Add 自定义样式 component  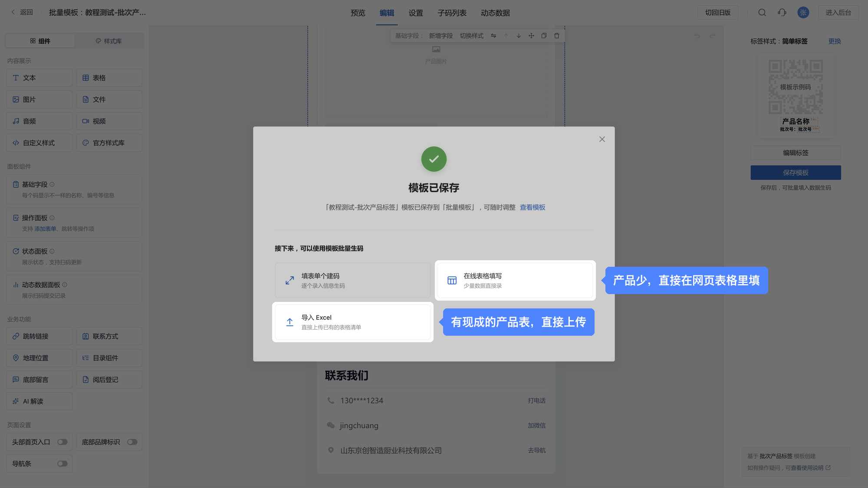[x=39, y=143]
